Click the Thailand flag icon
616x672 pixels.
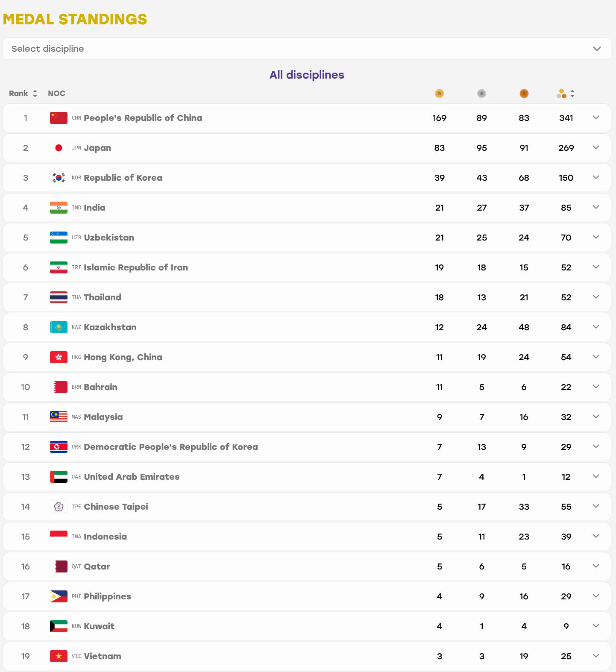(59, 297)
